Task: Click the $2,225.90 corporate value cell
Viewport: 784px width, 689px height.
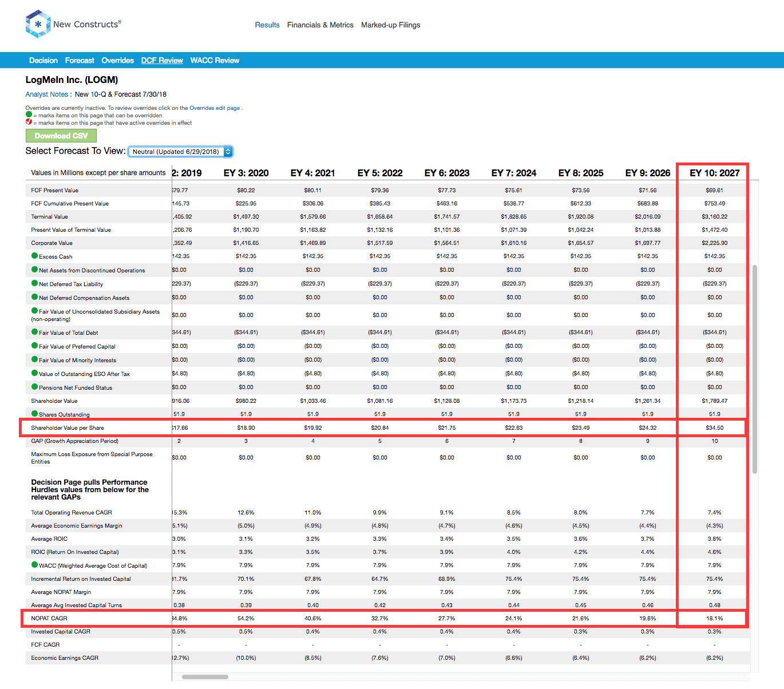Action: pos(715,243)
